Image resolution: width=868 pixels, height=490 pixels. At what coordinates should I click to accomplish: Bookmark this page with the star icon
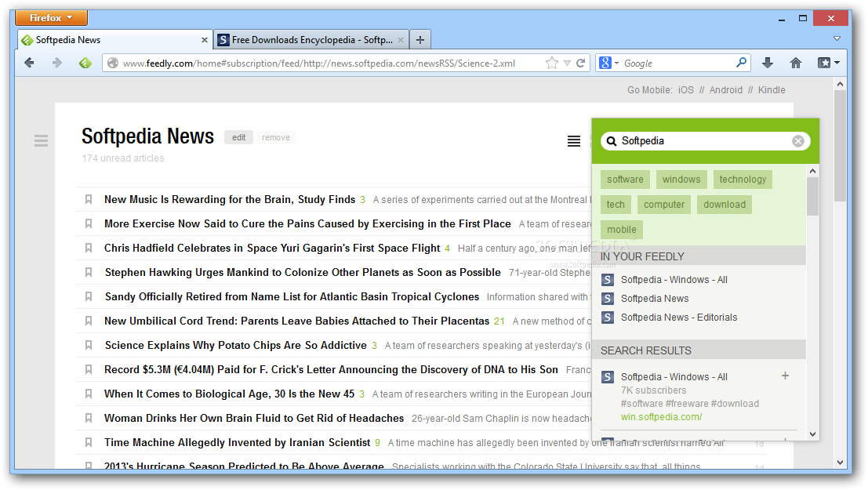552,64
